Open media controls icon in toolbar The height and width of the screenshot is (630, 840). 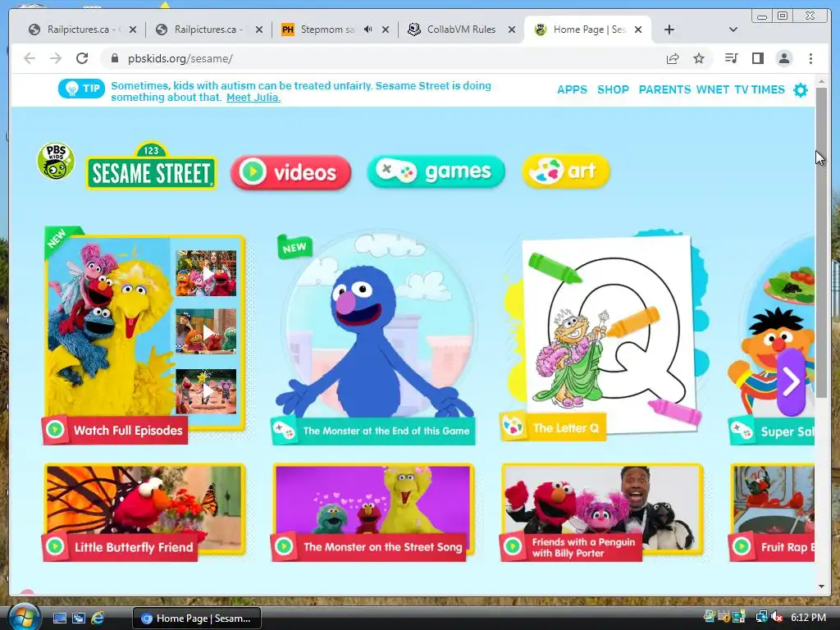tap(731, 58)
